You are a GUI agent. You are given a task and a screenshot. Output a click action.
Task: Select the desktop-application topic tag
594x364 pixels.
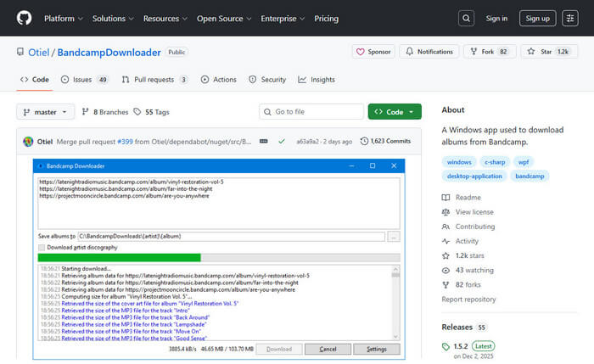[474, 176]
